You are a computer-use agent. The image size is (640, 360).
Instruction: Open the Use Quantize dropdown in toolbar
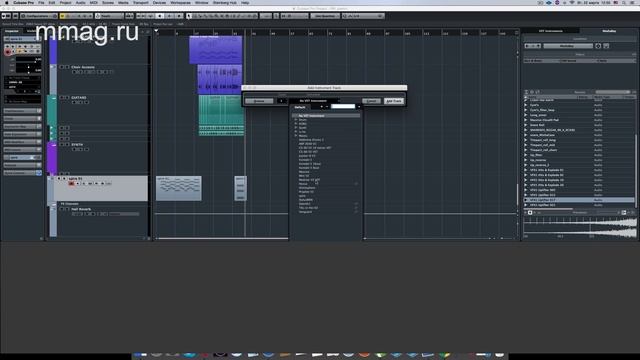pos(325,16)
